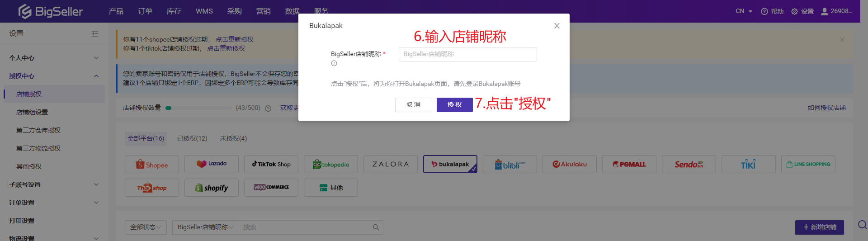
Task: Select the Sendo platform tile
Action: [x=689, y=164]
